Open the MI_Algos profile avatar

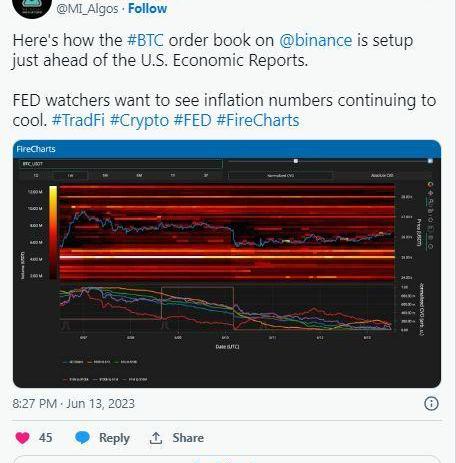(x=32, y=7)
